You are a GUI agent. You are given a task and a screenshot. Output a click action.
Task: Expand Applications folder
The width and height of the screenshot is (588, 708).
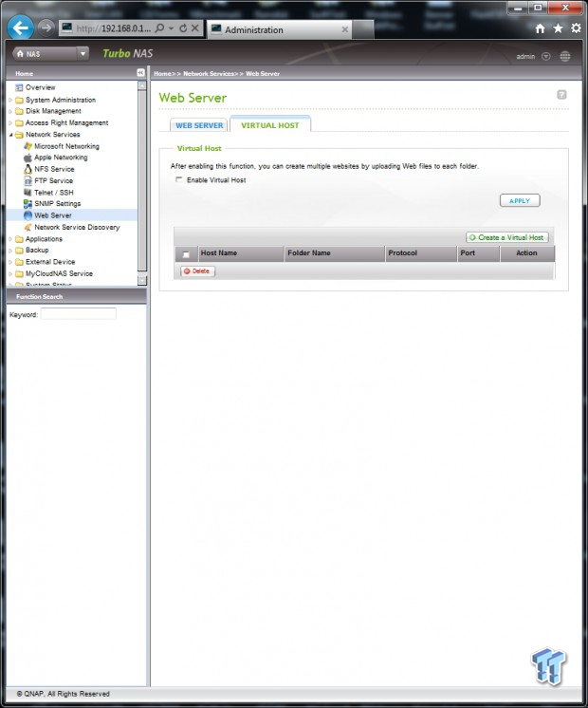(10, 239)
